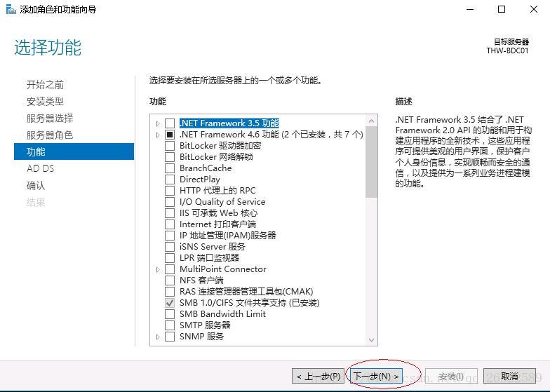The height and width of the screenshot is (392, 550).
Task: Click the wizard app icon in title bar
Action: [11, 9]
